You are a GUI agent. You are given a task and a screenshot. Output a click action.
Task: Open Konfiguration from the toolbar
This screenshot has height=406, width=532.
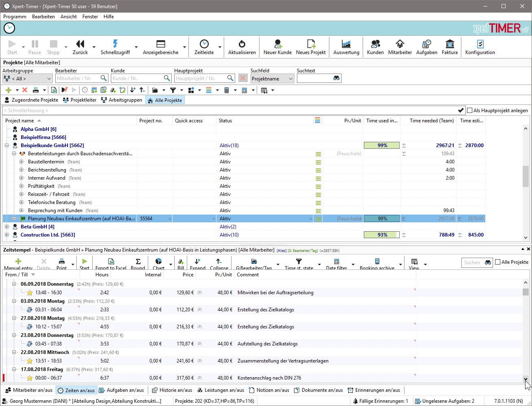[480, 44]
